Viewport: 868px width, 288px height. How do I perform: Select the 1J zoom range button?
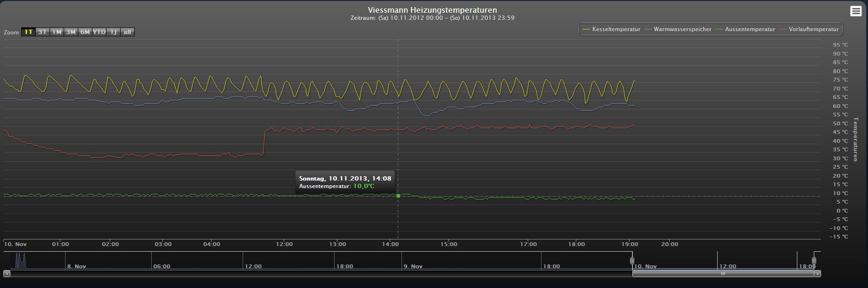click(114, 32)
